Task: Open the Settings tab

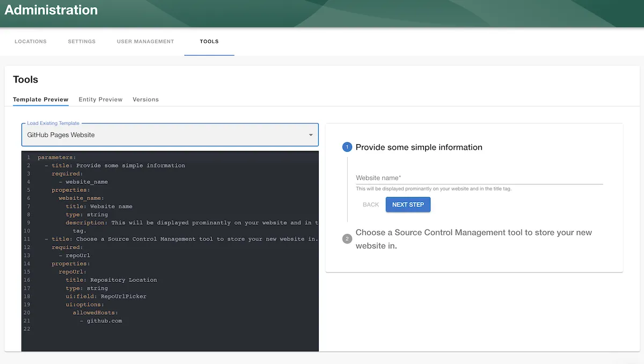Action: (82, 41)
